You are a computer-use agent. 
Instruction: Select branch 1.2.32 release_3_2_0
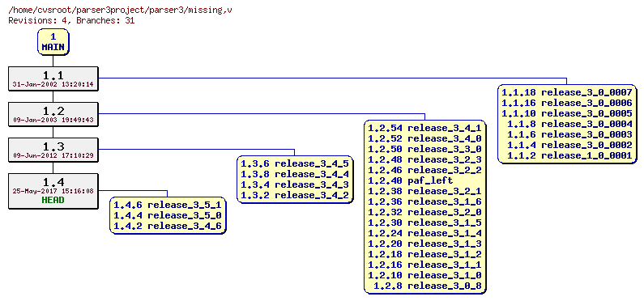(424, 212)
